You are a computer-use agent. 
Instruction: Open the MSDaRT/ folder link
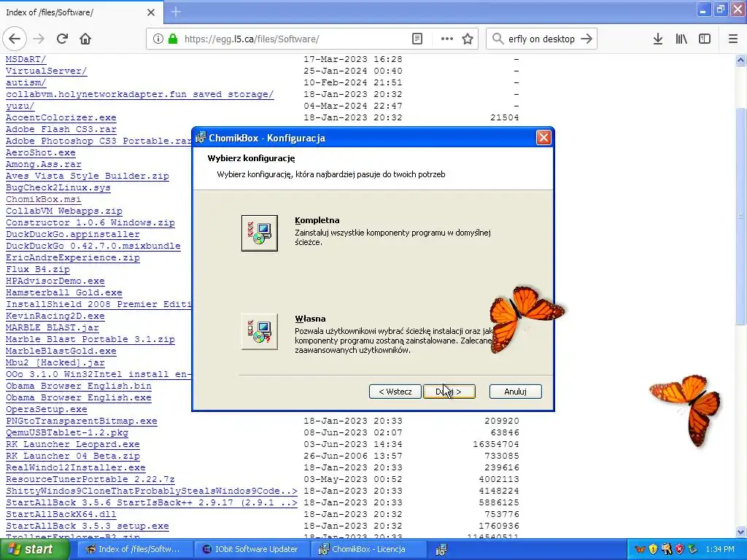26,60
